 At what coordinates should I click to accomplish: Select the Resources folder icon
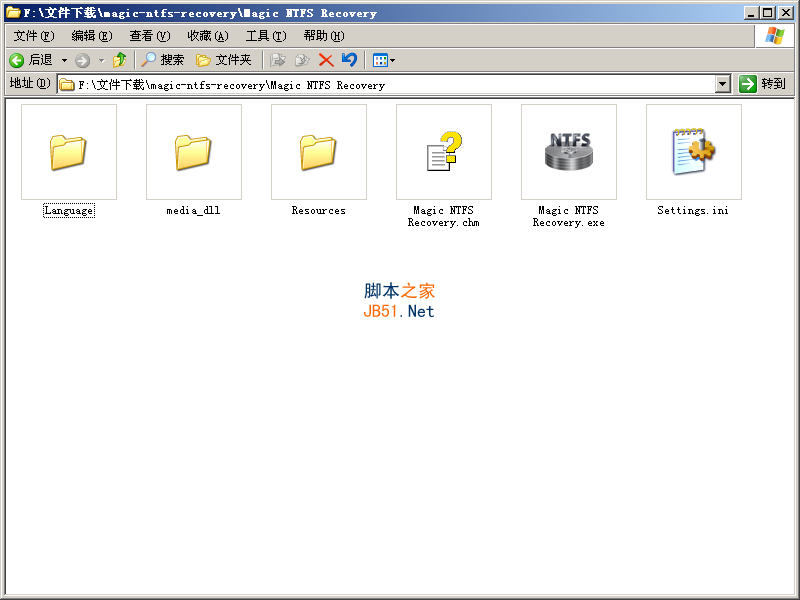318,152
